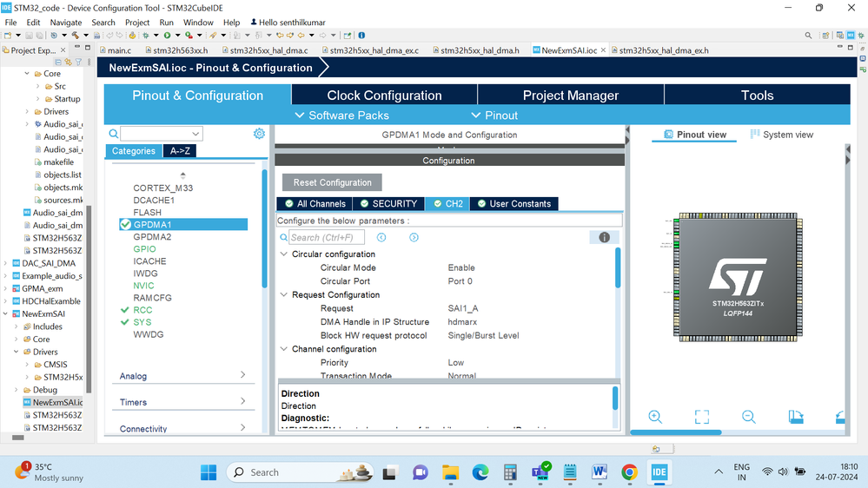Click the Priority value Low

455,362
